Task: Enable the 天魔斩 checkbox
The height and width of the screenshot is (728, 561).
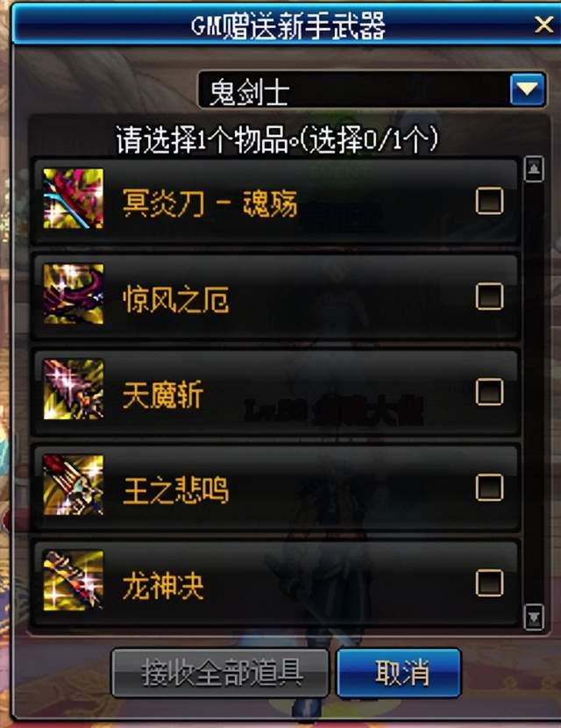Action: click(x=489, y=391)
